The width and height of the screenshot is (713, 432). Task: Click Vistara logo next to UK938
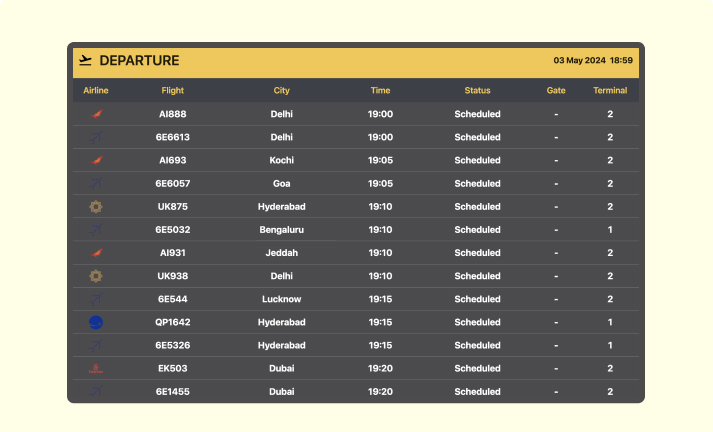(x=96, y=276)
